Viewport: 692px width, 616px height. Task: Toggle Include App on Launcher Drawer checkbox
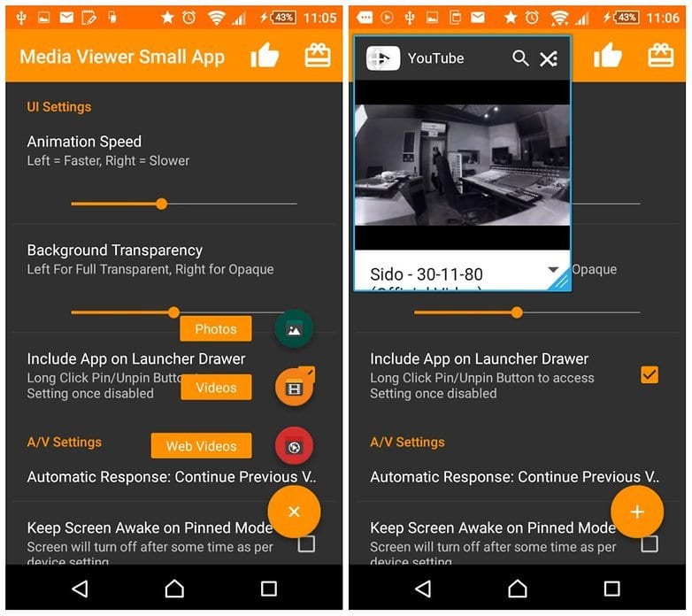[650, 375]
